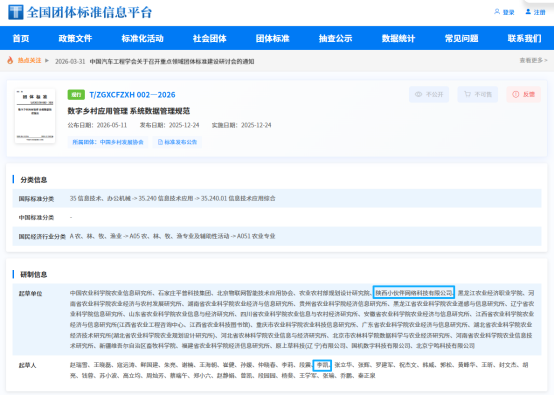Click standard number T/ZGXCFZXH 002—2026
This screenshot has height=395, width=554.
click(x=132, y=95)
